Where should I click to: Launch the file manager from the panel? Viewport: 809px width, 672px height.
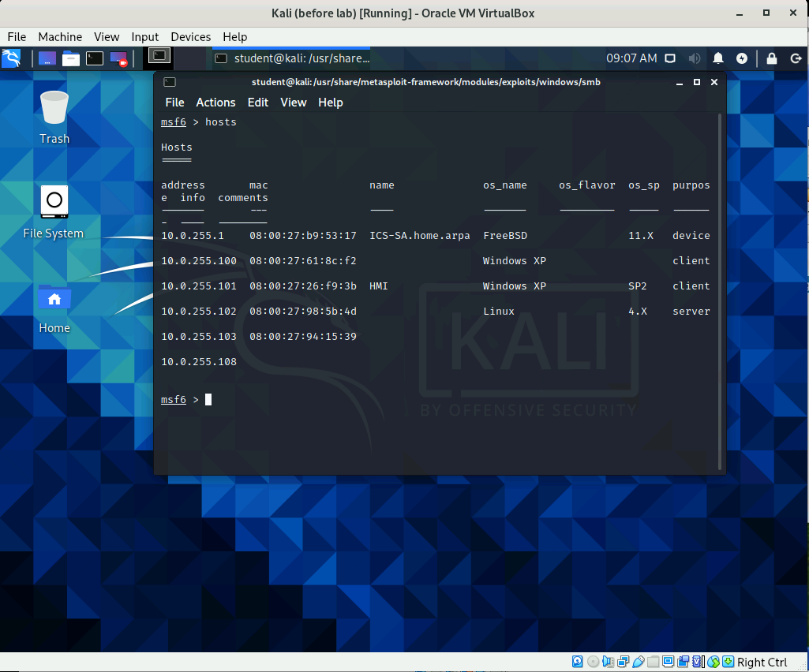[x=71, y=58]
